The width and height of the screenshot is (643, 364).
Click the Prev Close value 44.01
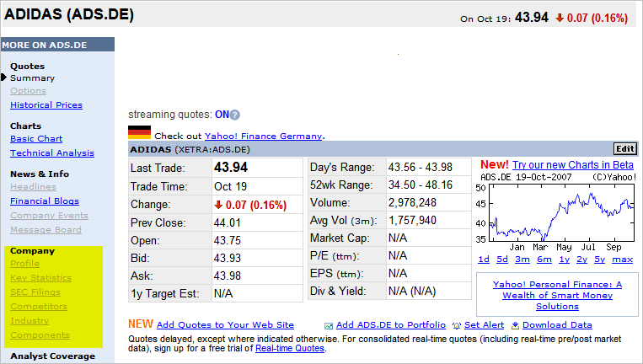228,222
